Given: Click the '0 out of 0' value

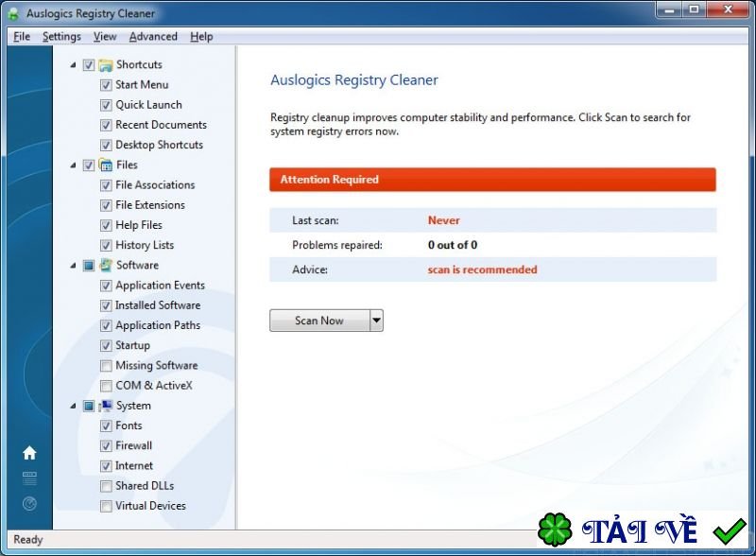Looking at the screenshot, I should [x=453, y=245].
